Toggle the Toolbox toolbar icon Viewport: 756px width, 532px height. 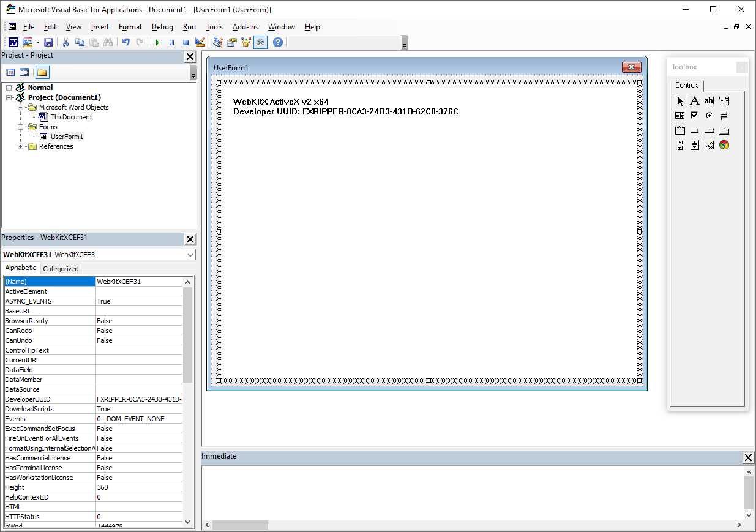tap(260, 42)
